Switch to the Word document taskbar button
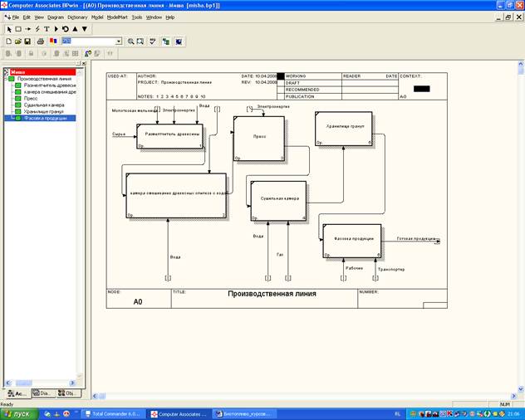 244,414
